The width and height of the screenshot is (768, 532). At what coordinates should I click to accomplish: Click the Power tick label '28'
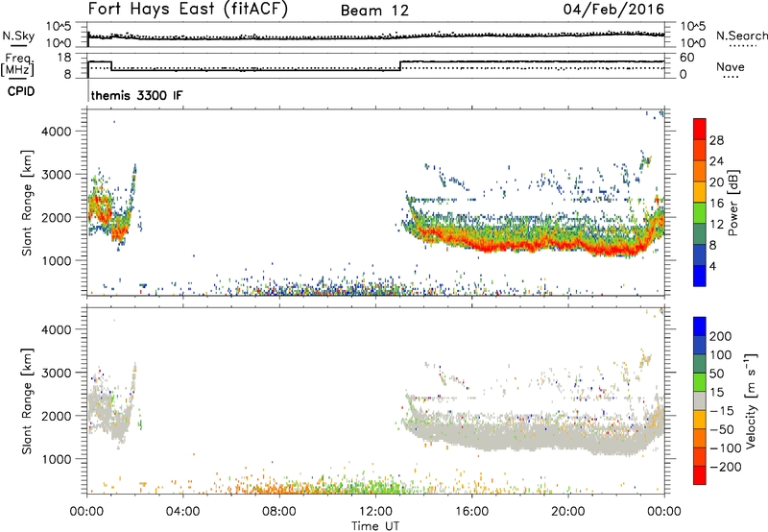(x=716, y=140)
